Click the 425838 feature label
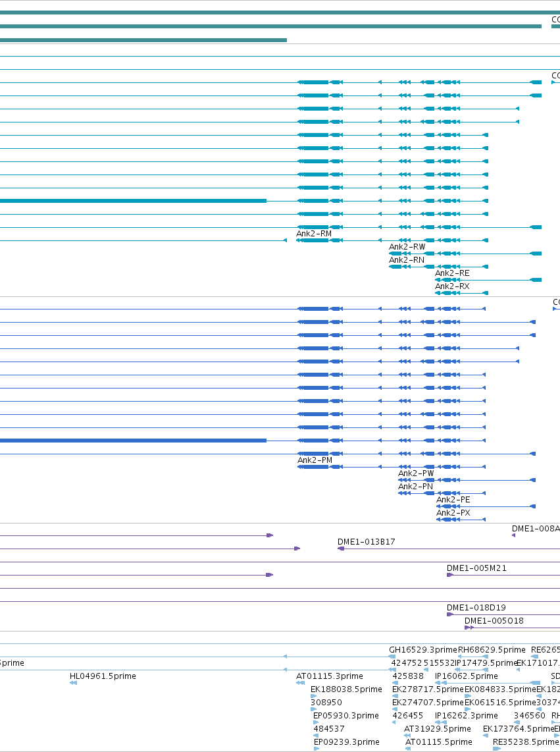The height and width of the screenshot is (752, 560). click(408, 676)
